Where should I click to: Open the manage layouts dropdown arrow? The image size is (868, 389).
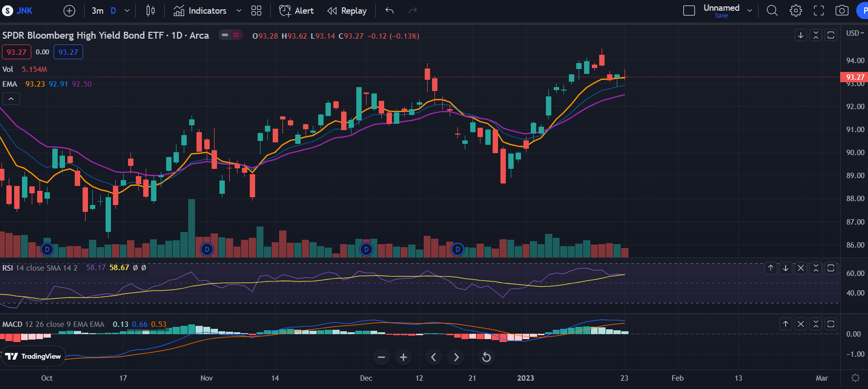tap(750, 11)
